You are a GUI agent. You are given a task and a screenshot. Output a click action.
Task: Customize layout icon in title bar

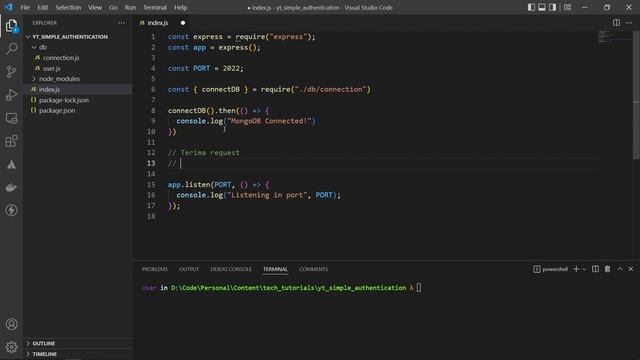tap(567, 7)
